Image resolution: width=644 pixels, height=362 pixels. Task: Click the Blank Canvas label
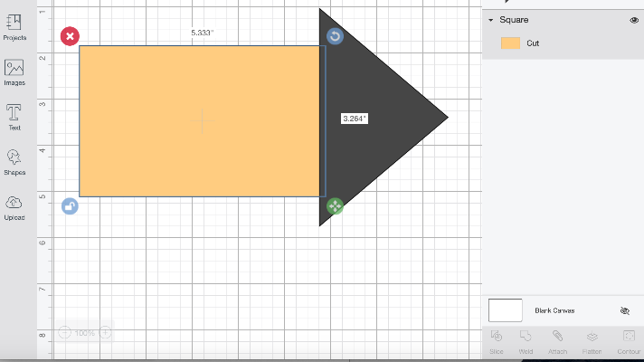[554, 310]
